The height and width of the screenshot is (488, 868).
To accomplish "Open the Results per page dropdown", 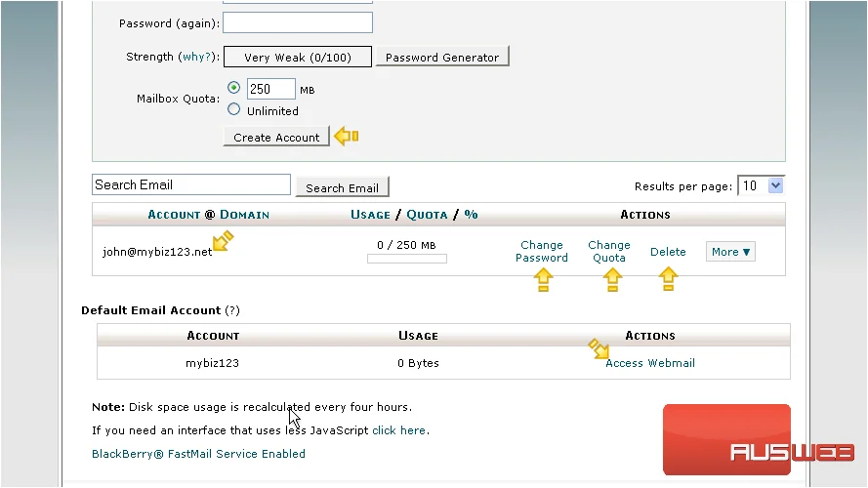I will 761,185.
